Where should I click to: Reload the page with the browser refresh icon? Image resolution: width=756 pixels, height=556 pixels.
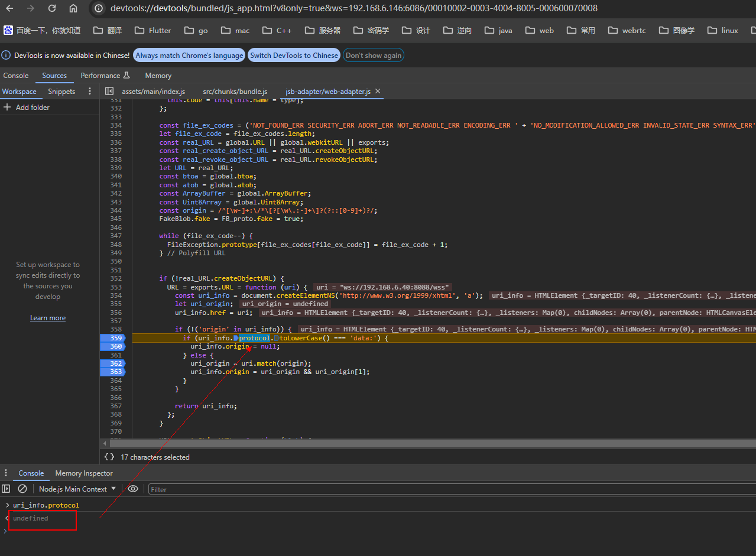[x=52, y=8]
